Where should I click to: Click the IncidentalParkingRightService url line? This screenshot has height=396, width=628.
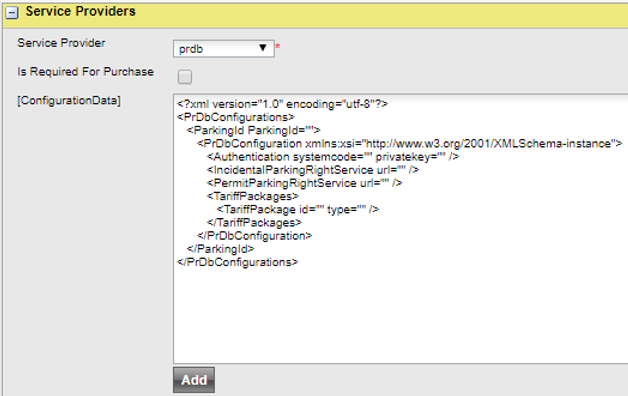pos(313,170)
